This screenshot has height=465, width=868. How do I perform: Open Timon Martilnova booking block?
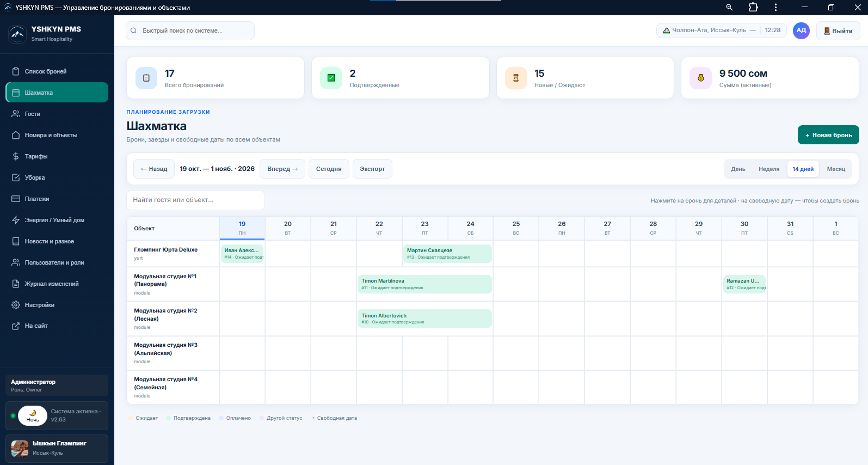(x=424, y=284)
